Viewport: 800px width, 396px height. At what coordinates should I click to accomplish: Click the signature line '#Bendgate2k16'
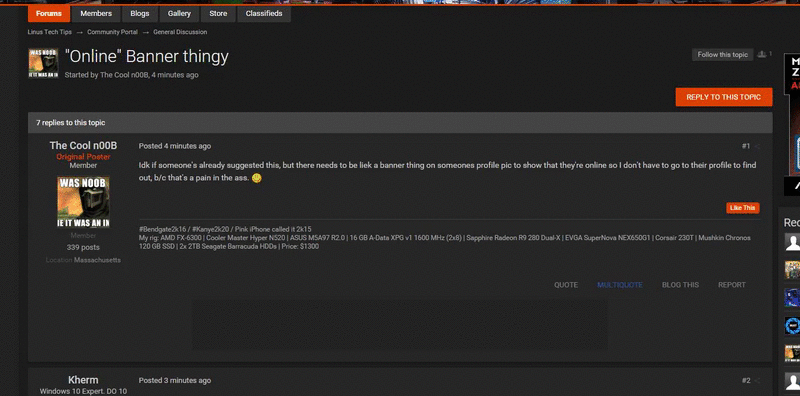(162, 229)
